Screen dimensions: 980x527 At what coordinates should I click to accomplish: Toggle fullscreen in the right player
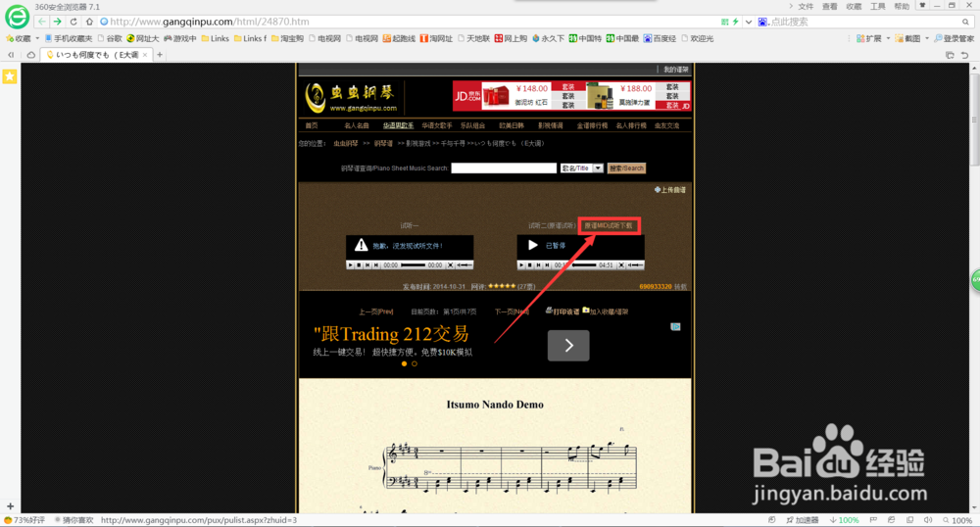point(621,265)
